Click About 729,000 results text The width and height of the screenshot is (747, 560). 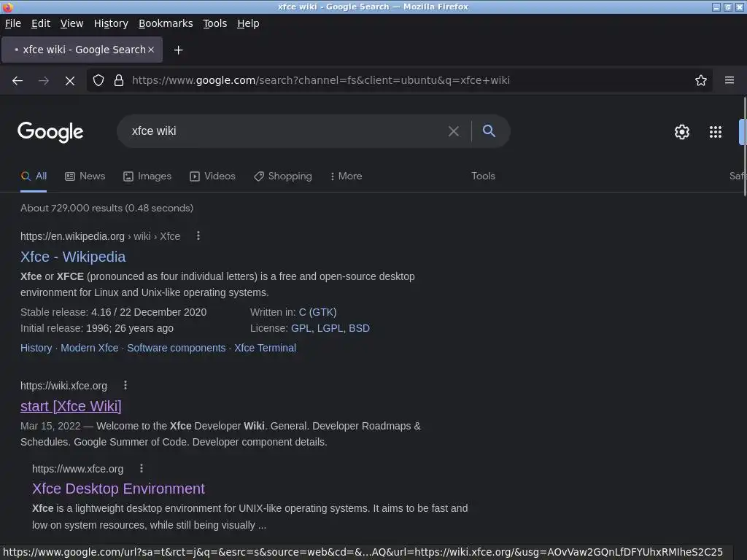107,208
